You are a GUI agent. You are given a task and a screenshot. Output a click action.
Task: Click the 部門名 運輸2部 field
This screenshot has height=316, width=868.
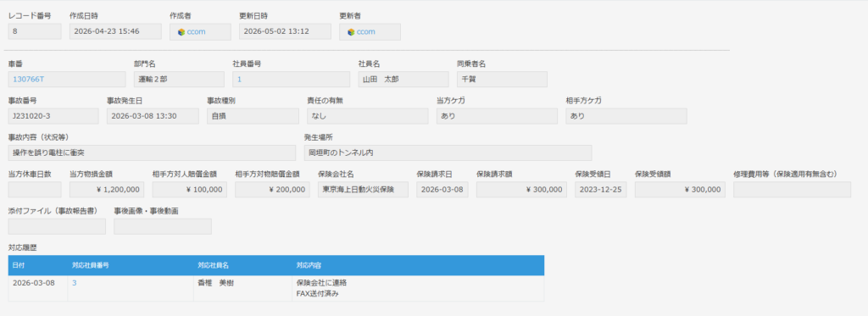tap(179, 79)
